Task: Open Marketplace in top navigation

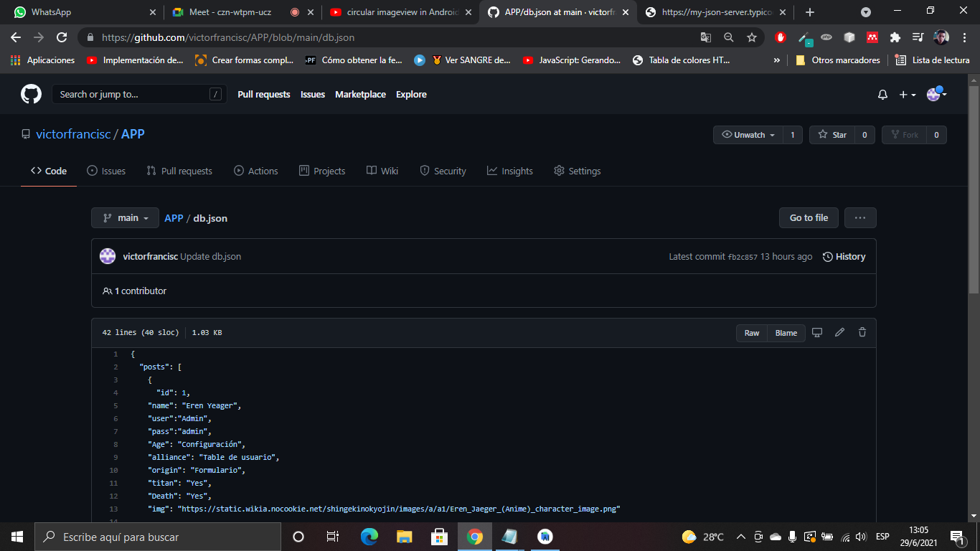Action: click(x=360, y=95)
